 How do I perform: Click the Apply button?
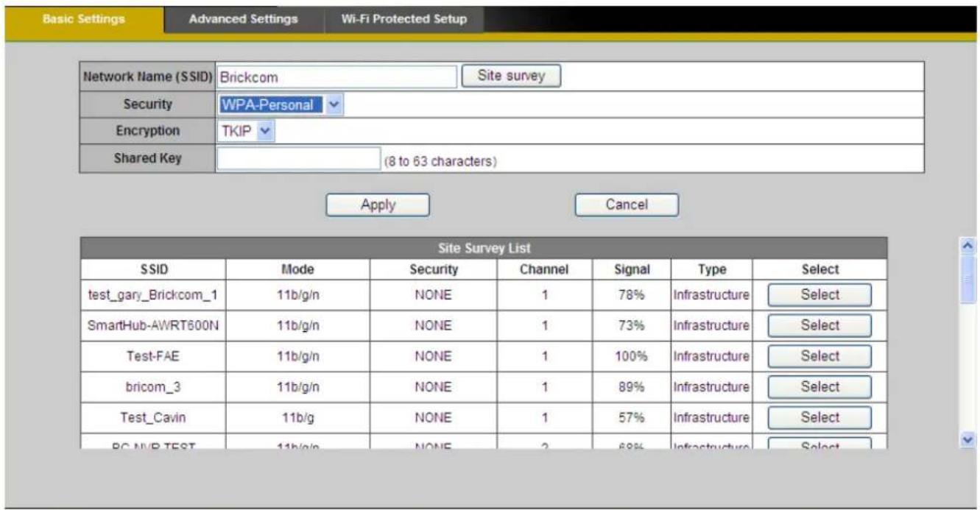click(378, 205)
